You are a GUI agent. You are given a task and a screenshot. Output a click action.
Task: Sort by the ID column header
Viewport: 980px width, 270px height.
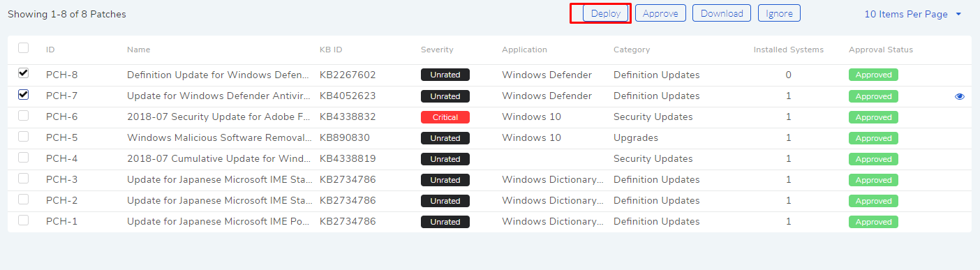(x=50, y=50)
